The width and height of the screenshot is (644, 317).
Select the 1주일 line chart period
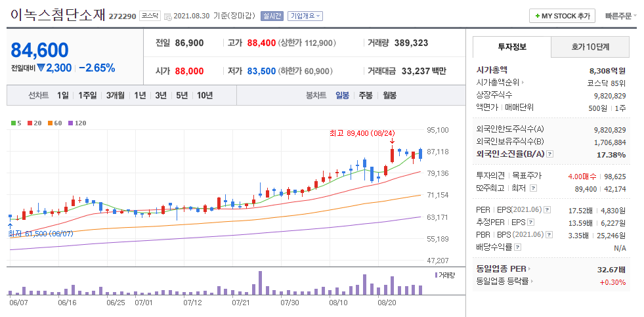point(87,96)
